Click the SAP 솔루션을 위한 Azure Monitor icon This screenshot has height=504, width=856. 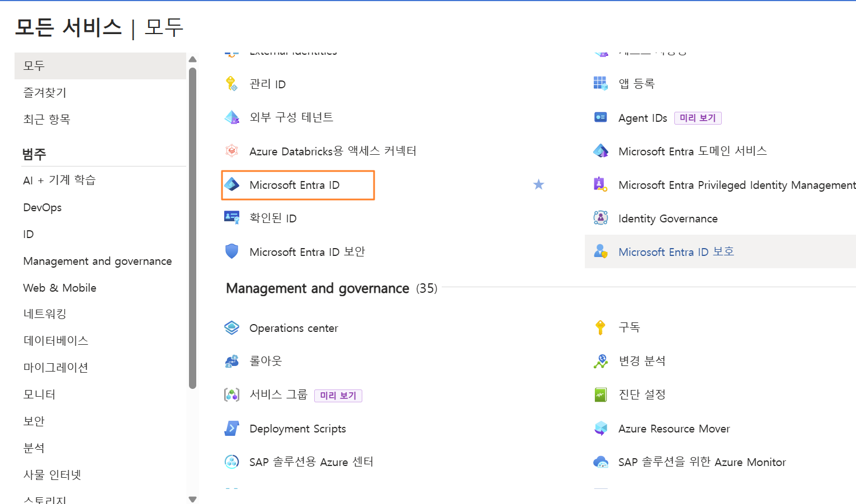pos(600,462)
